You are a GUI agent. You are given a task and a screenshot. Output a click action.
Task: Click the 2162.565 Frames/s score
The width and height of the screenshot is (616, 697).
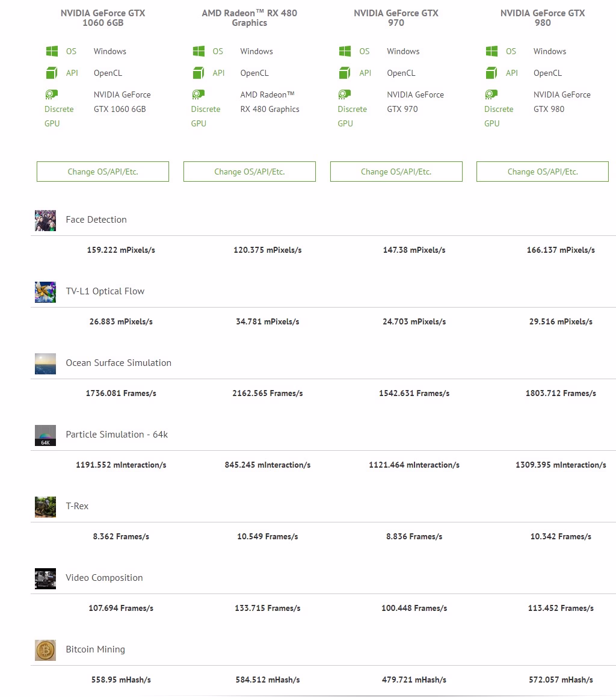click(267, 393)
